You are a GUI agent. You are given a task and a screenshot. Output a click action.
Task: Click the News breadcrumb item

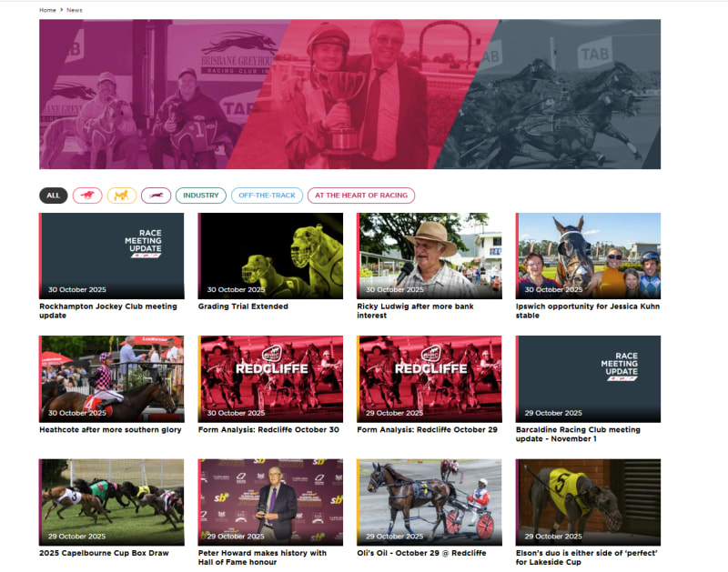(x=75, y=10)
